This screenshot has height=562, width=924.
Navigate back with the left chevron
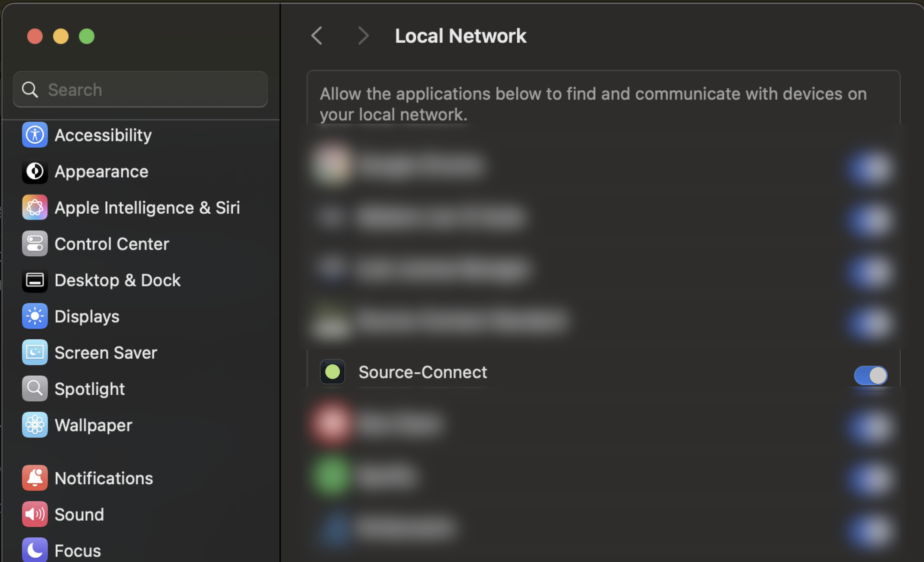[x=317, y=36]
